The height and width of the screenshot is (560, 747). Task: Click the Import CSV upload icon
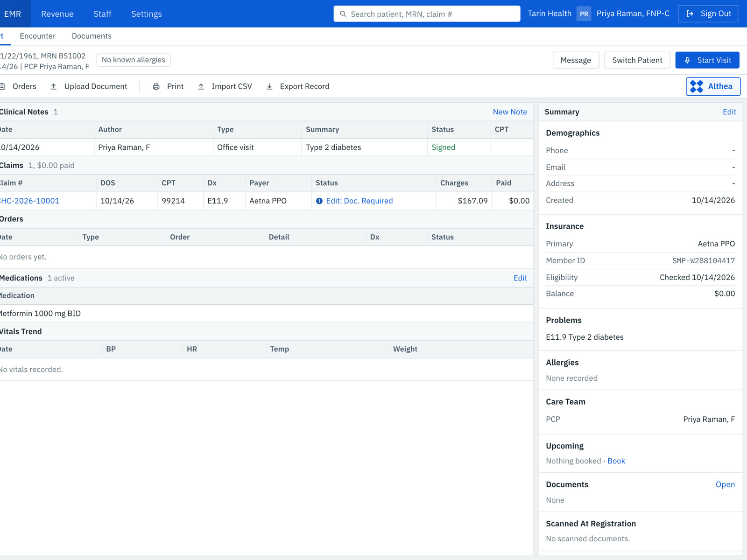tap(201, 87)
